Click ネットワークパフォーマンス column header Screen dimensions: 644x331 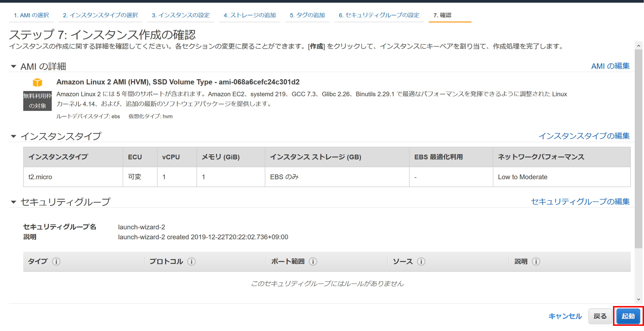click(561, 157)
